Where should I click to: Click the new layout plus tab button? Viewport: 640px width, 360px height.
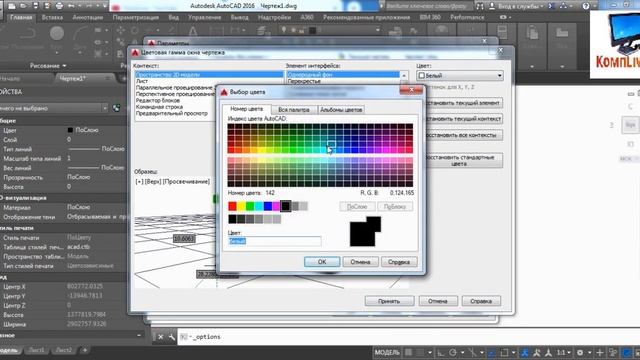click(x=85, y=350)
